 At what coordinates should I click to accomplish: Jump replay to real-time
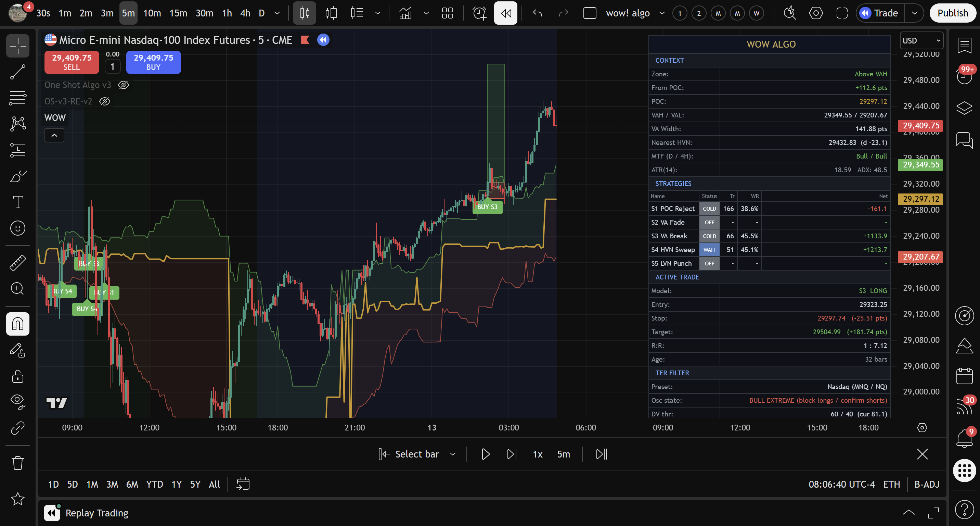coord(602,454)
